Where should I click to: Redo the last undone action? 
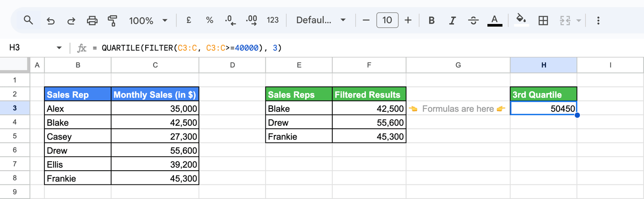pos(71,20)
